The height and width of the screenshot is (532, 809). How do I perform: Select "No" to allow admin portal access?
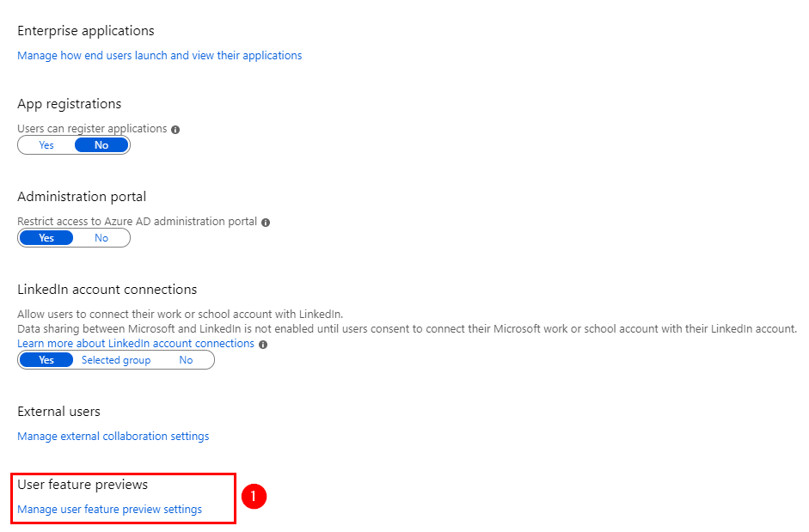pyautogui.click(x=101, y=237)
